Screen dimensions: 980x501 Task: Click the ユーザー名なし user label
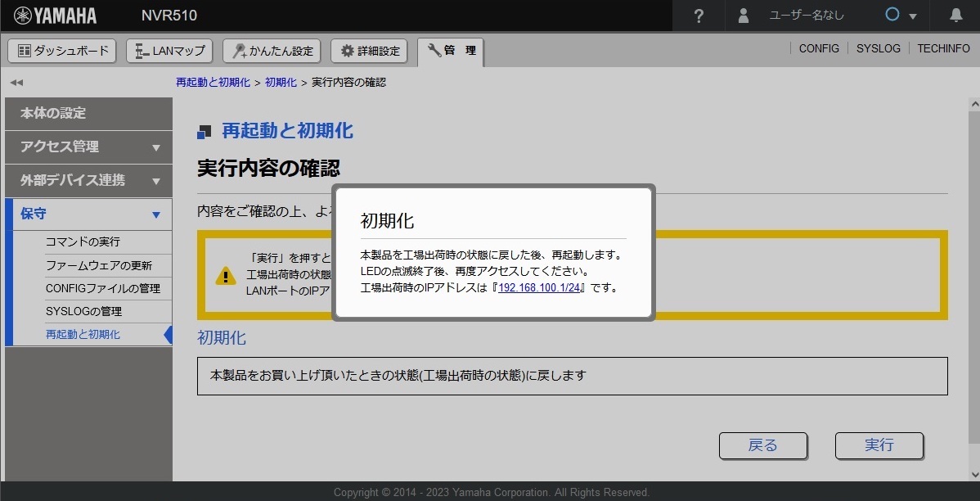coord(807,16)
